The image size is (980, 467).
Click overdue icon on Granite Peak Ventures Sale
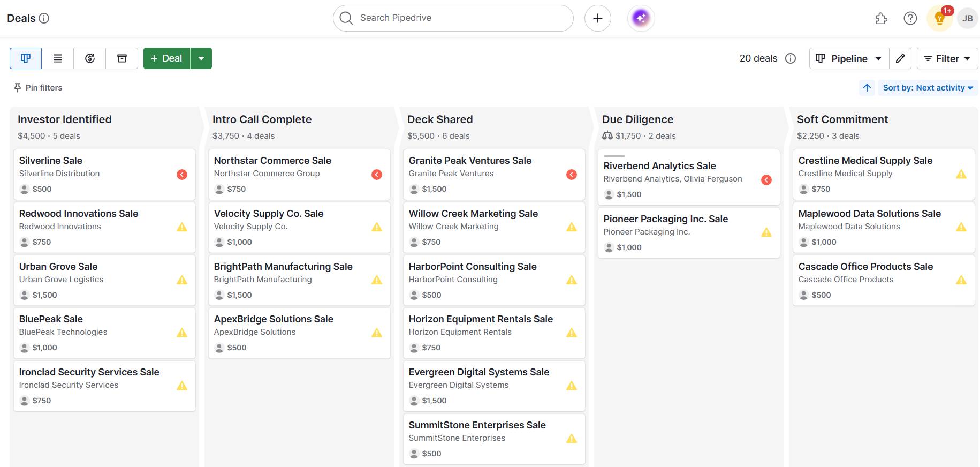click(572, 175)
